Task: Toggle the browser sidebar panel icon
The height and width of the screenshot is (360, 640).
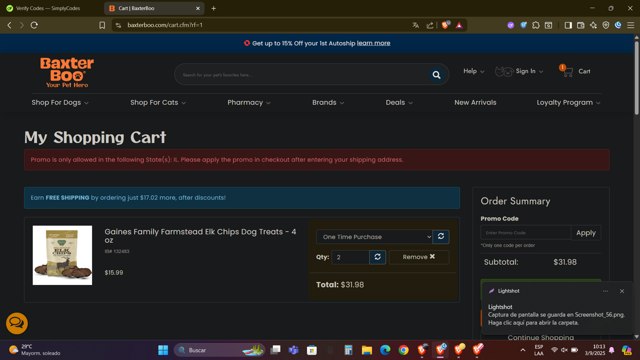Action: pyautogui.click(x=568, y=25)
